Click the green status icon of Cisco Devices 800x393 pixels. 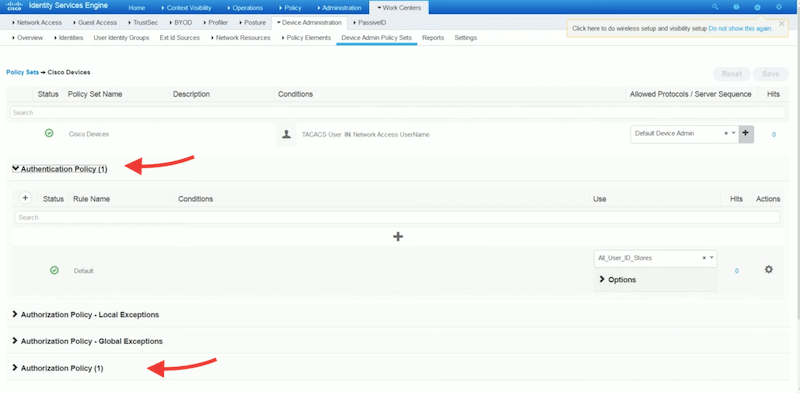pyautogui.click(x=49, y=133)
